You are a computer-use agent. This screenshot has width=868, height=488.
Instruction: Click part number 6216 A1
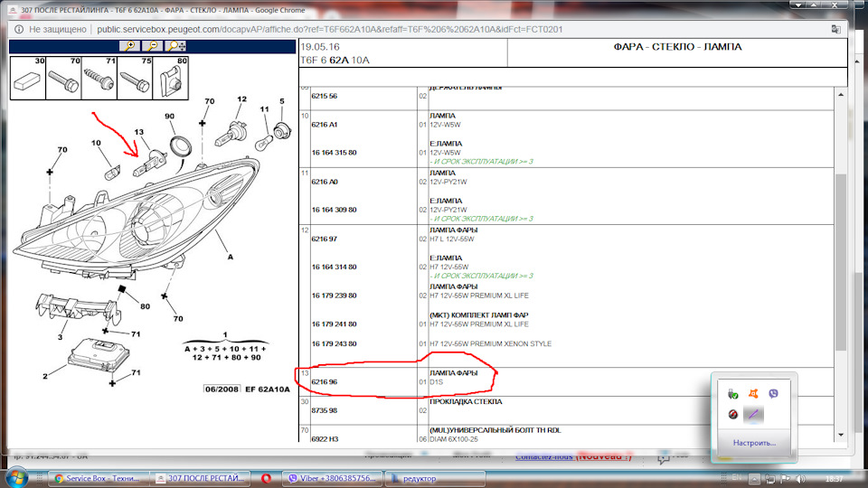pos(325,125)
